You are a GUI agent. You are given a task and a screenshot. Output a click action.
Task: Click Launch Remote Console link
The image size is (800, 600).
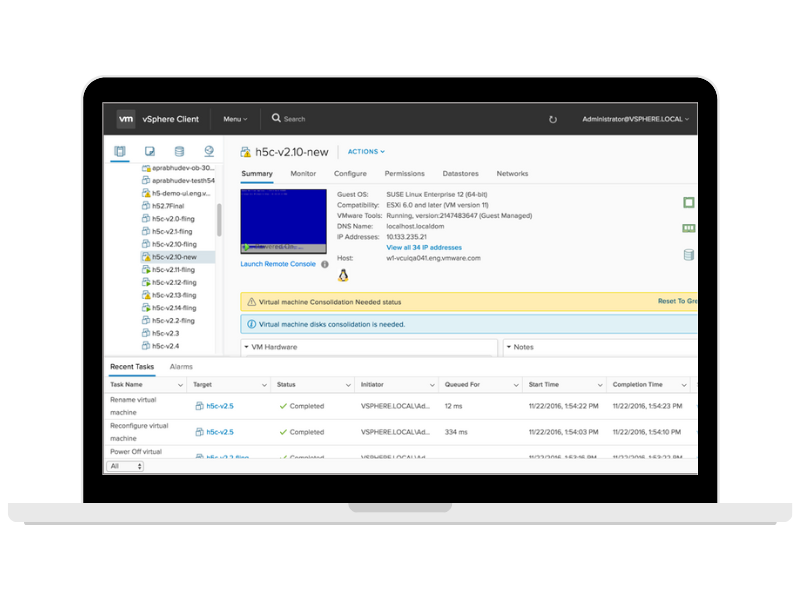click(278, 264)
